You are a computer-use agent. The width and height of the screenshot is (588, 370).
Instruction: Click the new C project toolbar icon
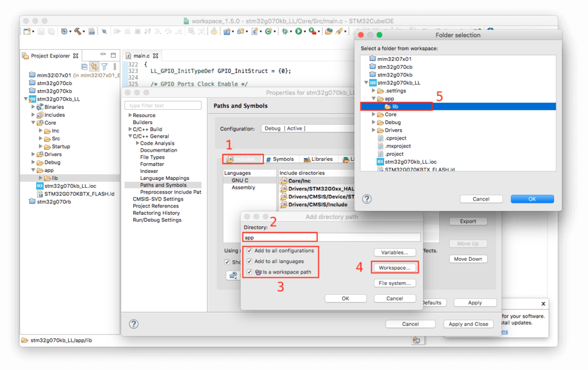click(x=227, y=32)
